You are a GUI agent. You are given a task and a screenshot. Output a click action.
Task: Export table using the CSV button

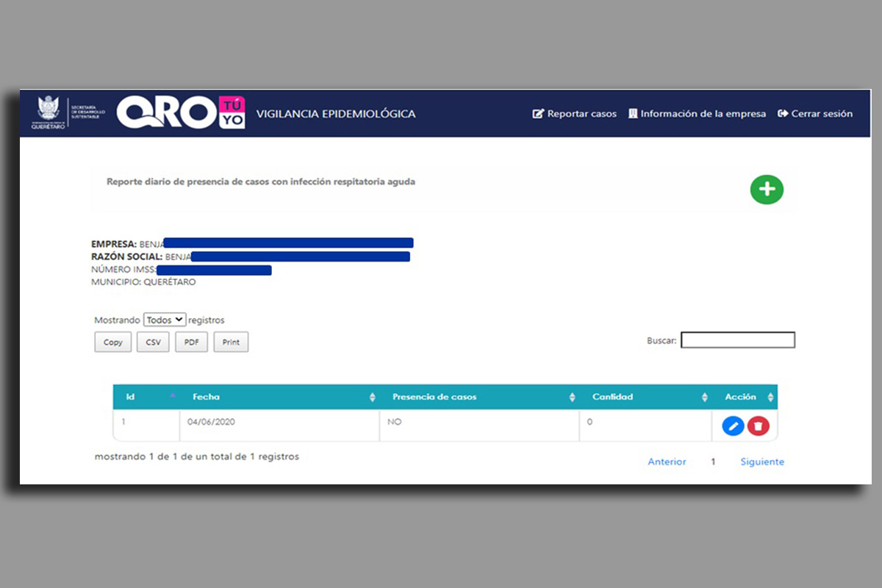[153, 342]
